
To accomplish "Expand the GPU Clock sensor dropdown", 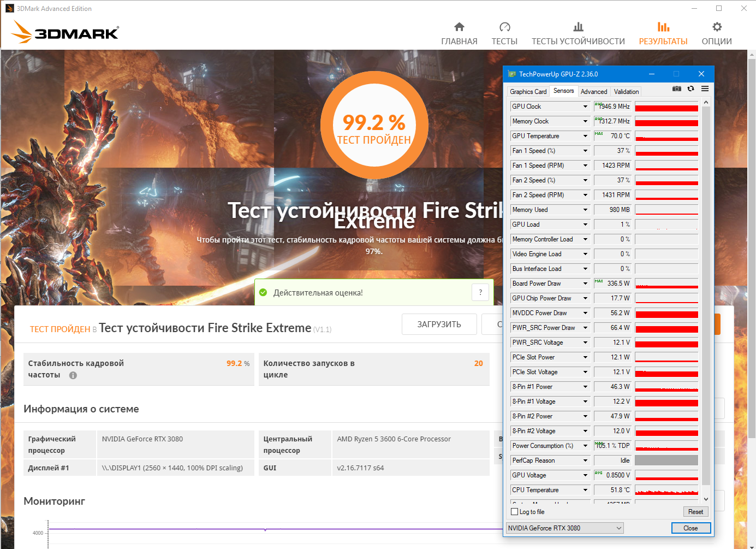I will pos(585,107).
